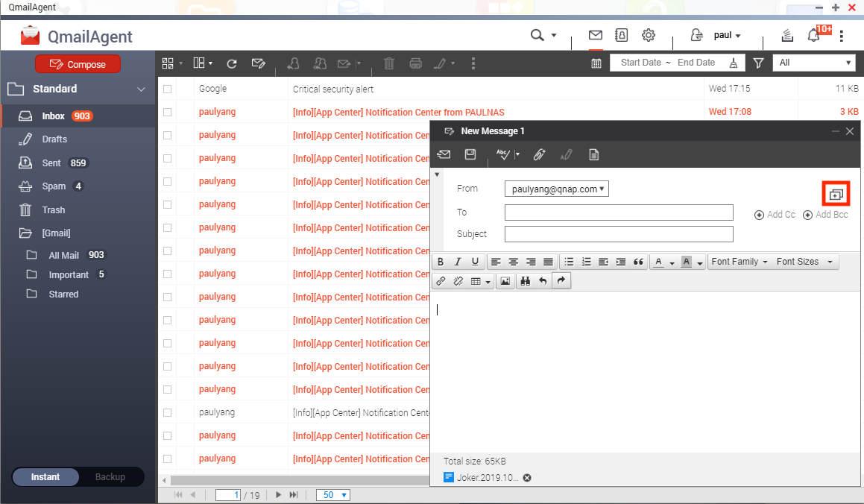This screenshot has width=864, height=504.
Task: Attach a file using the paperclip icon
Action: 540,154
